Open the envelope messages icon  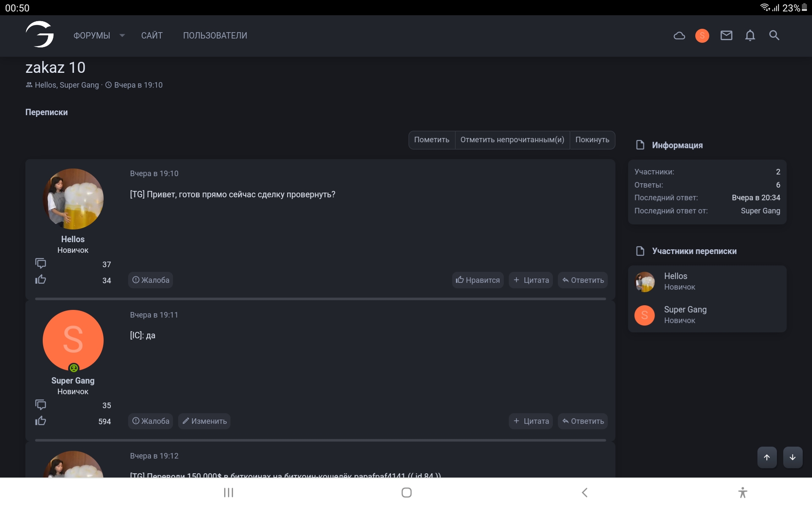point(726,36)
